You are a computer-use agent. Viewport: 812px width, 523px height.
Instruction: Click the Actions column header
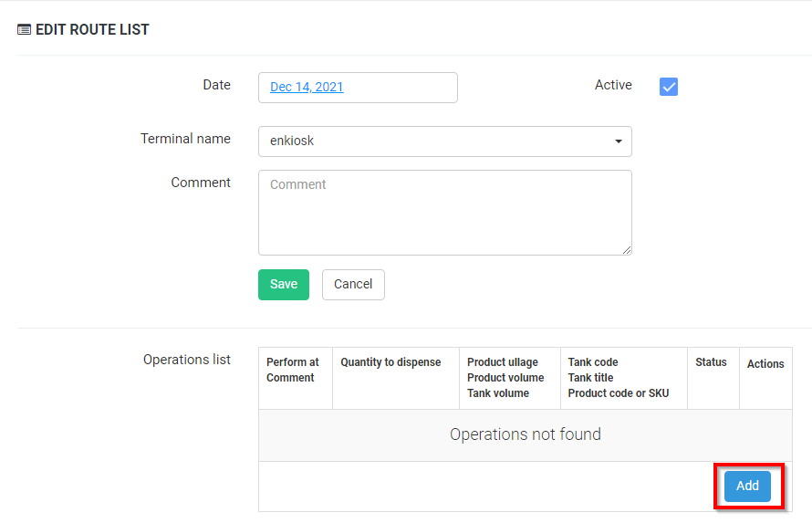(765, 364)
